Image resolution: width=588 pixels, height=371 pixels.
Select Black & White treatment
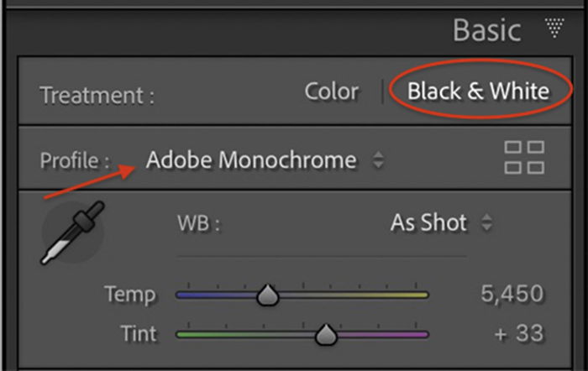(x=479, y=91)
